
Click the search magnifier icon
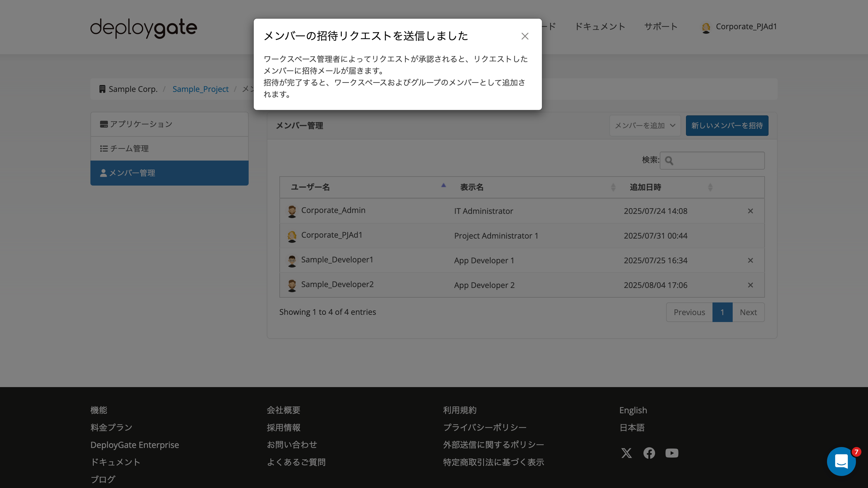point(670,161)
